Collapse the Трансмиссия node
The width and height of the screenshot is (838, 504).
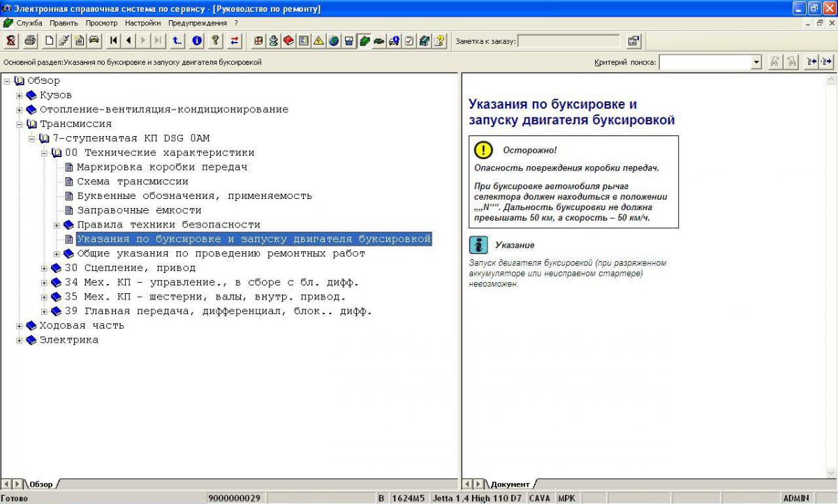20,124
